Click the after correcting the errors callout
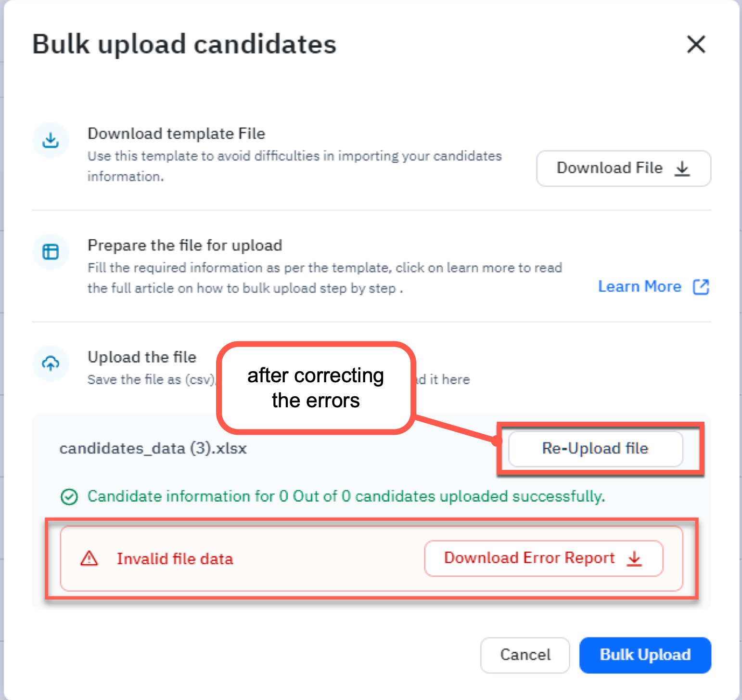The image size is (742, 700). click(x=315, y=388)
